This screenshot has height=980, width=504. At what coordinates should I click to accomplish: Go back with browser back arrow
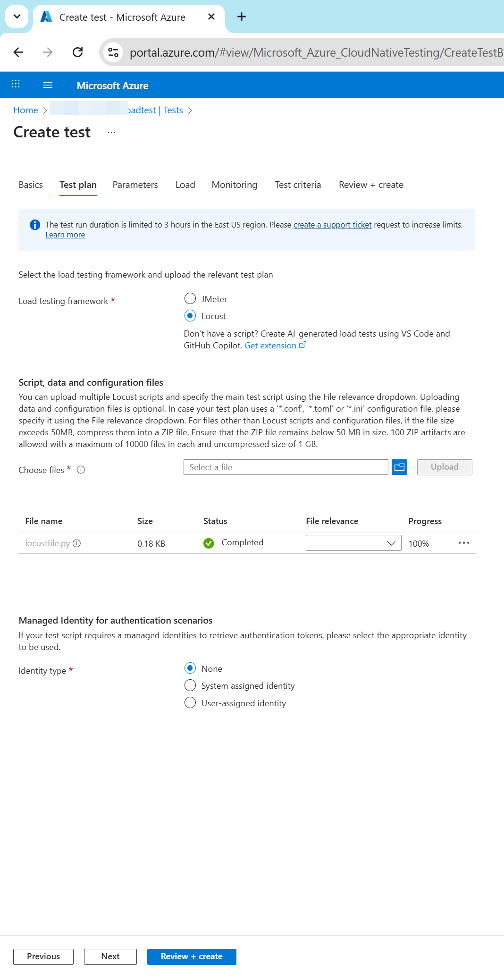(x=18, y=52)
